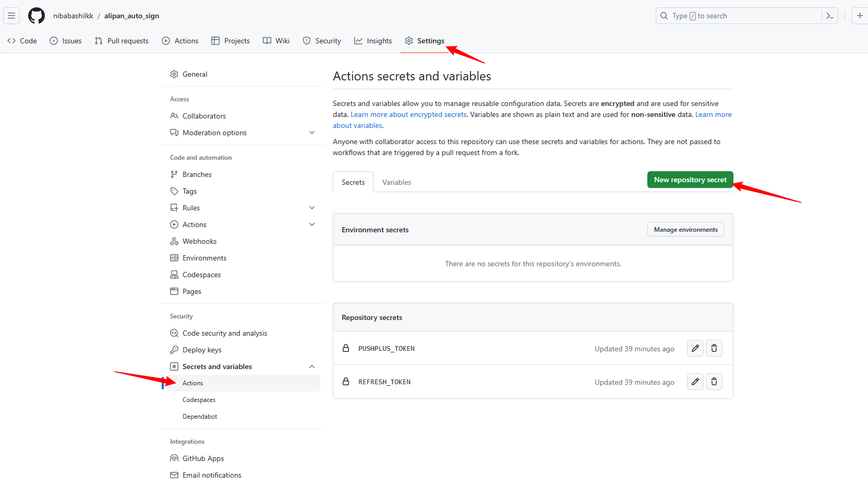Click the lock icon beside PUSHPLUS_TOKEN
The image size is (868, 486).
pos(346,348)
